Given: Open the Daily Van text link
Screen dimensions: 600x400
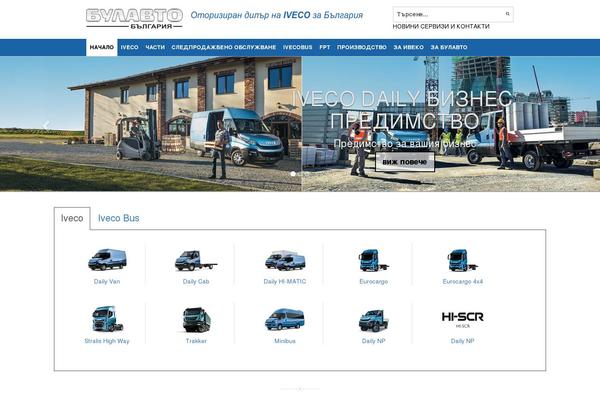Looking at the screenshot, I should 107,281.
